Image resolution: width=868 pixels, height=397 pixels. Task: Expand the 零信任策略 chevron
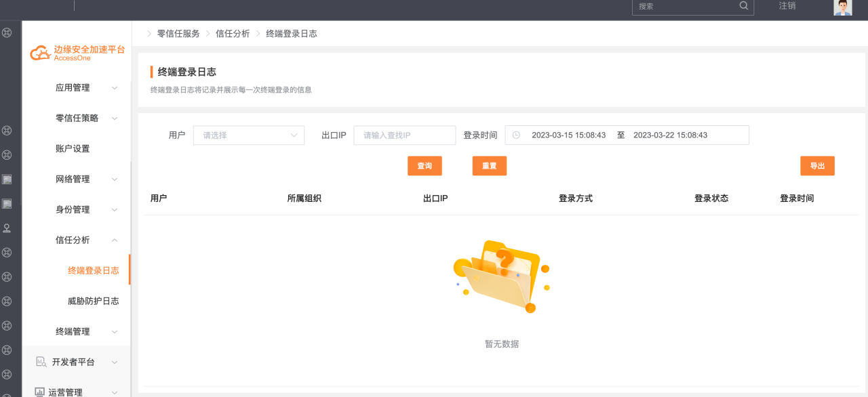[x=115, y=119]
